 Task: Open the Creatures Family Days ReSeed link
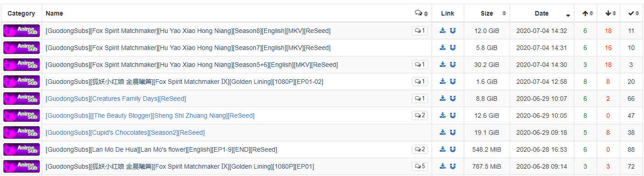[x=116, y=99]
